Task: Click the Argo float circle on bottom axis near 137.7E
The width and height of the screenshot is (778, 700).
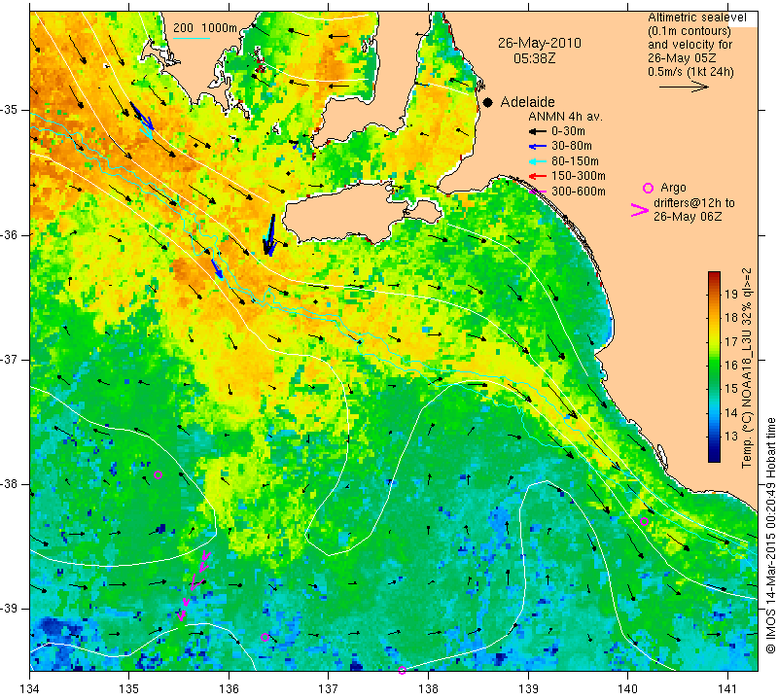Action: pos(402,670)
